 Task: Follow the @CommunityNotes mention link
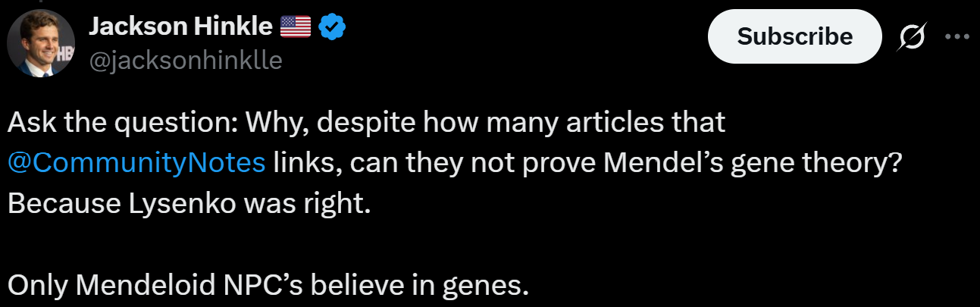coord(137,162)
